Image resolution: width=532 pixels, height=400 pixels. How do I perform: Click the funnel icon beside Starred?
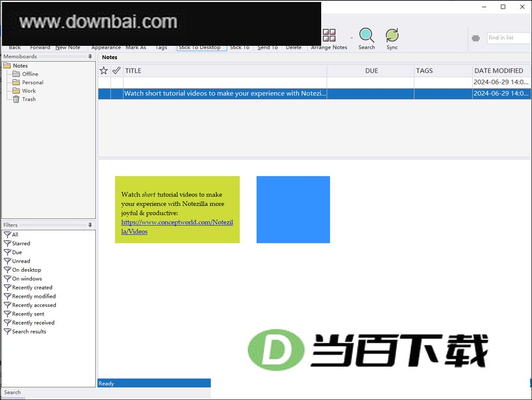[7, 243]
